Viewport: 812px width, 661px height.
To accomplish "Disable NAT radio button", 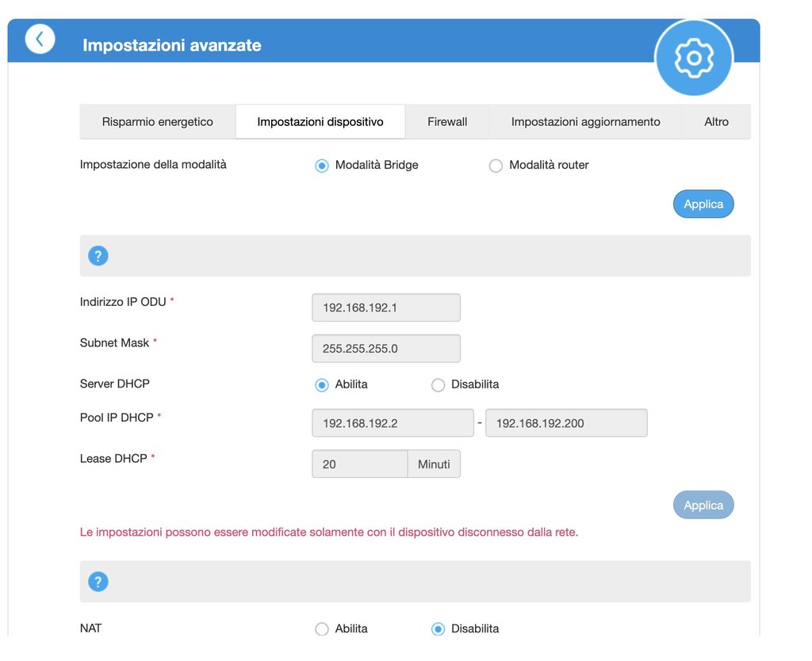I will tap(438, 629).
